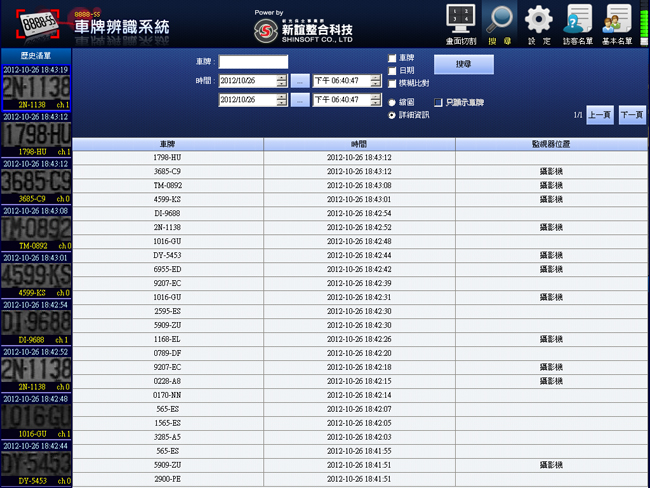Adjust the end date spinner arrows
Image resolution: width=650 pixels, height=488 pixels.
[x=282, y=100]
